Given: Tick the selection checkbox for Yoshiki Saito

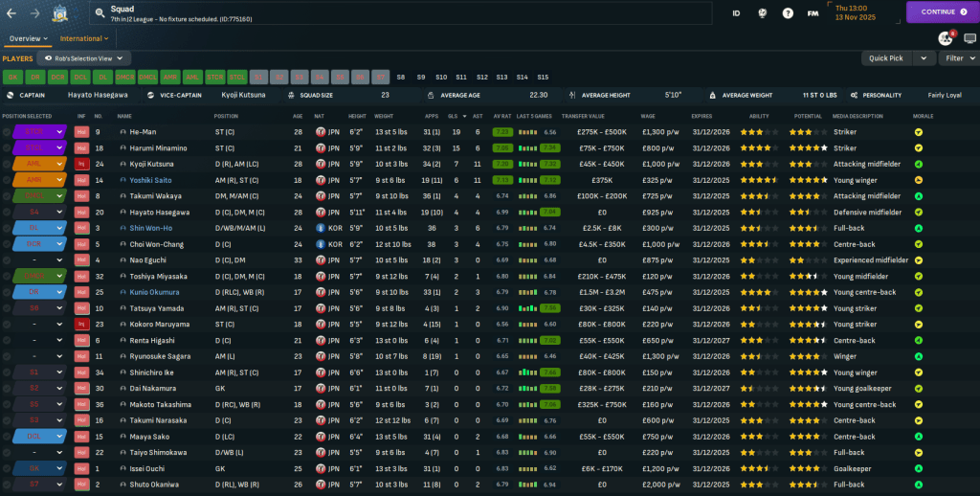Looking at the screenshot, I should point(7,180).
